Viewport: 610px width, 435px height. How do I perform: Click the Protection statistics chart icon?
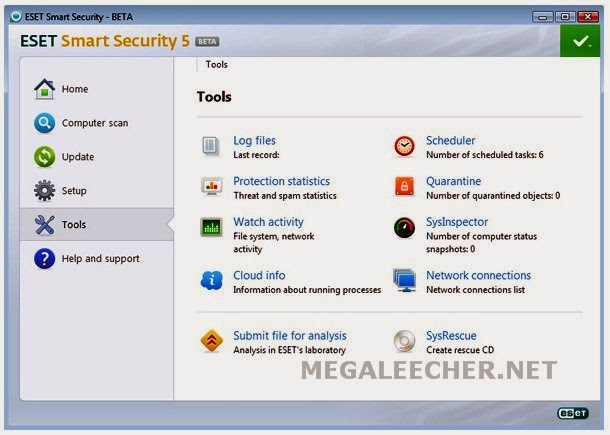(211, 187)
